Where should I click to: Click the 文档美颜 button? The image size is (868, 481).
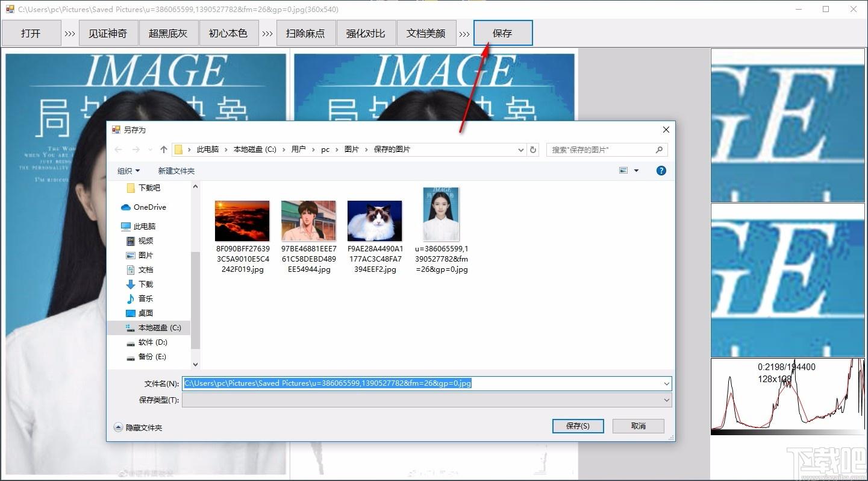[x=426, y=33]
